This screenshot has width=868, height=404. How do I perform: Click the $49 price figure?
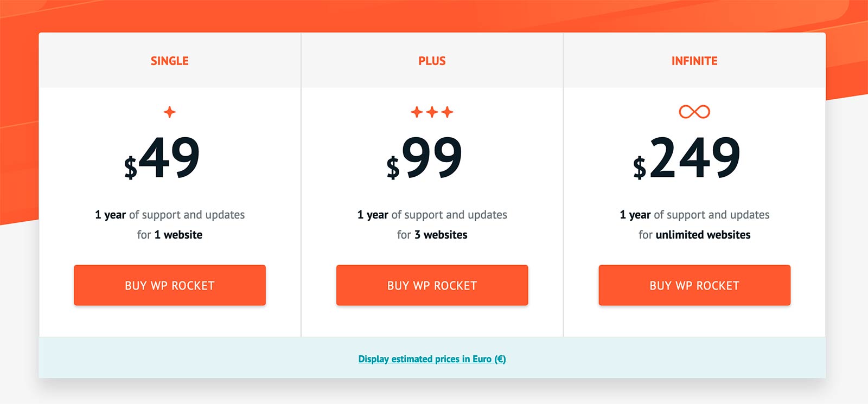(x=170, y=157)
